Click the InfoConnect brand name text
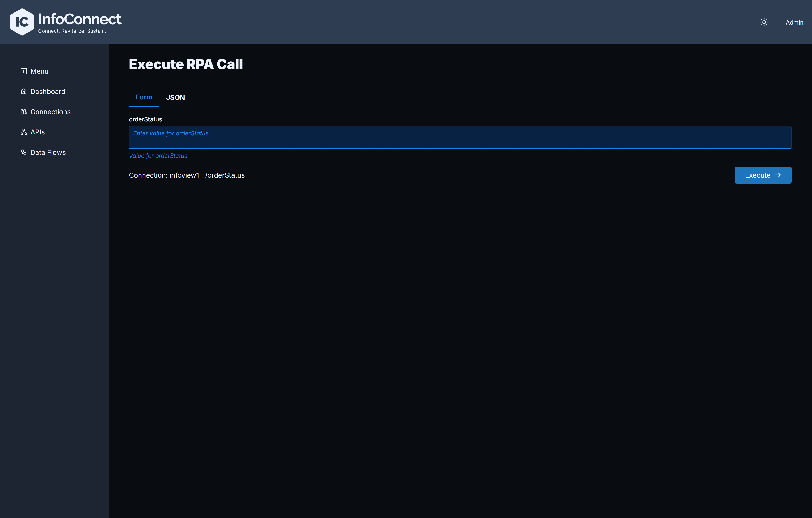The width and height of the screenshot is (812, 518). (80, 19)
